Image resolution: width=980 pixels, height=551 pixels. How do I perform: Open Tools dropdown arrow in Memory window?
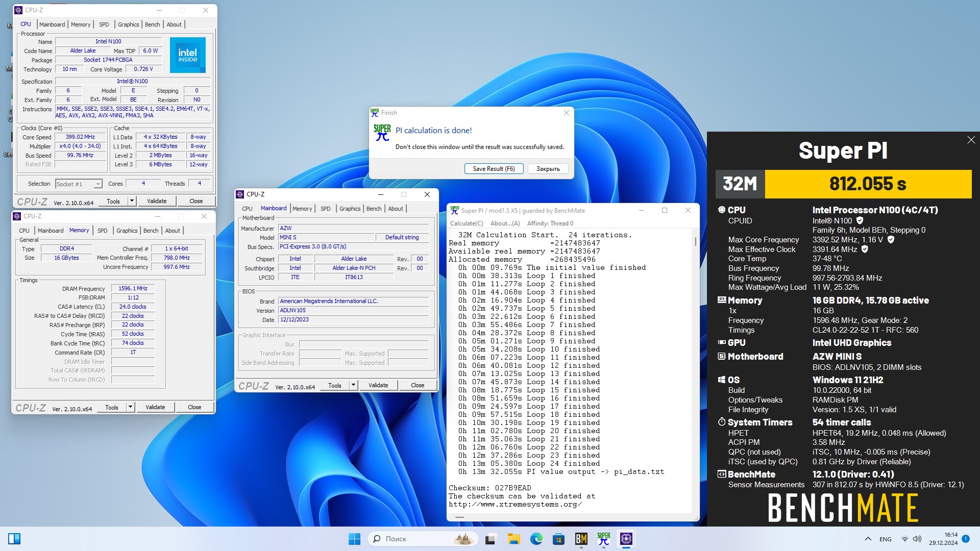pyautogui.click(x=130, y=407)
